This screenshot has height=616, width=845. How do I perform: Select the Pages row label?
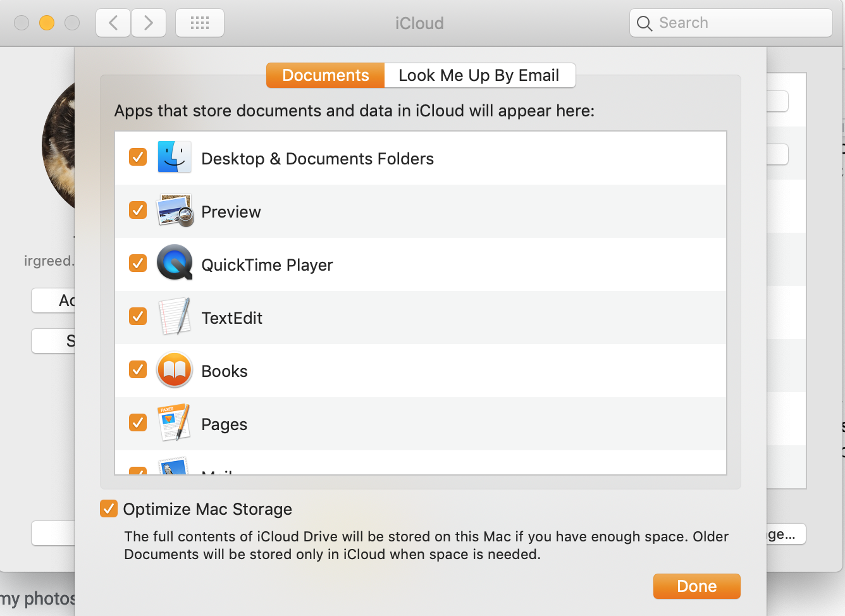click(x=225, y=424)
